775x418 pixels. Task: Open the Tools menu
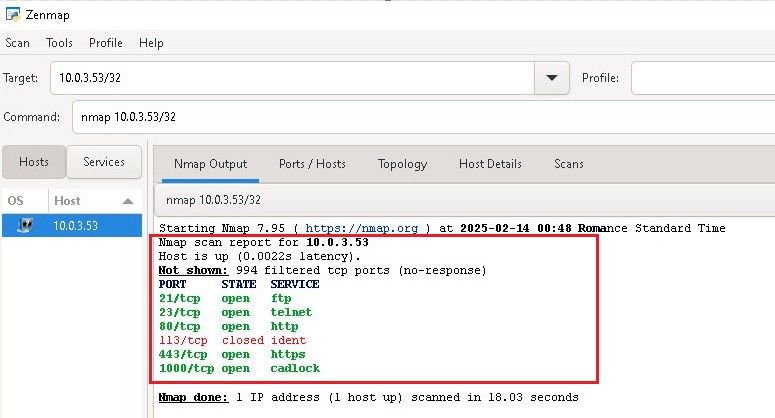pyautogui.click(x=59, y=43)
